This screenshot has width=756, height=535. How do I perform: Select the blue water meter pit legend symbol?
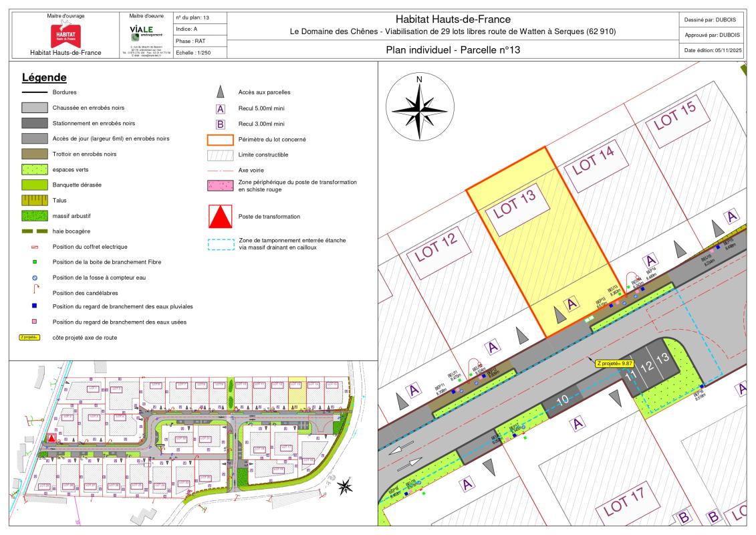[35, 278]
